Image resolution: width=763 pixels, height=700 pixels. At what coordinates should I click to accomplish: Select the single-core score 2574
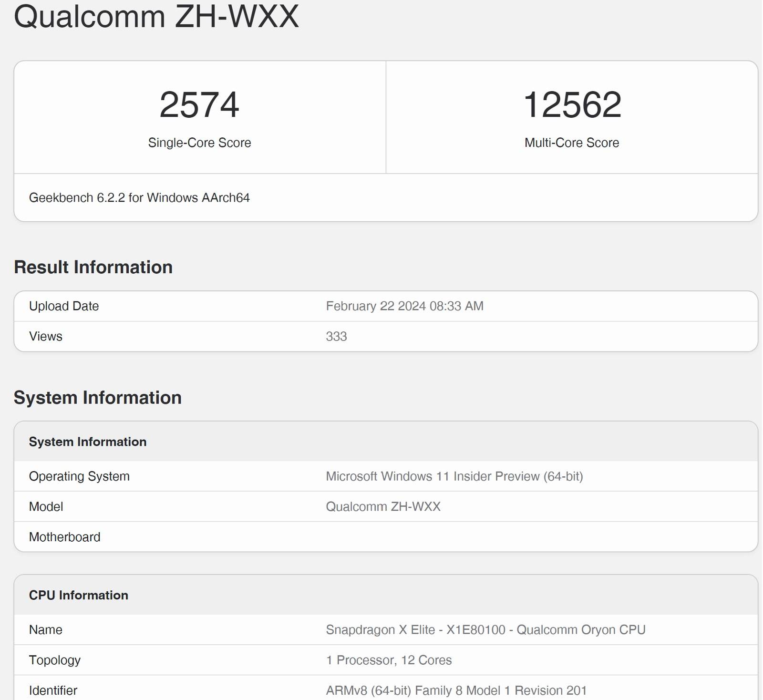click(199, 104)
